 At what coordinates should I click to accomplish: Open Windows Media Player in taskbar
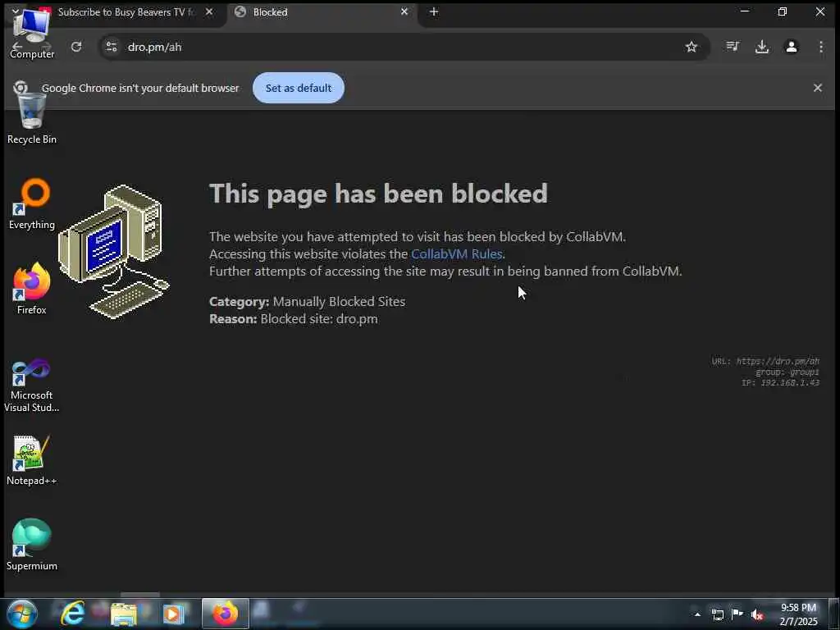pyautogui.click(x=173, y=614)
